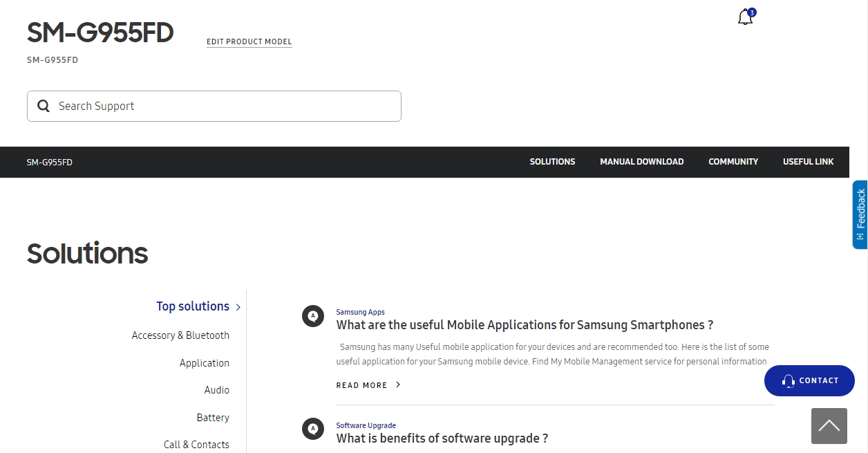Open the Community nav link
Viewport: 868px width, 453px height.
click(x=733, y=162)
